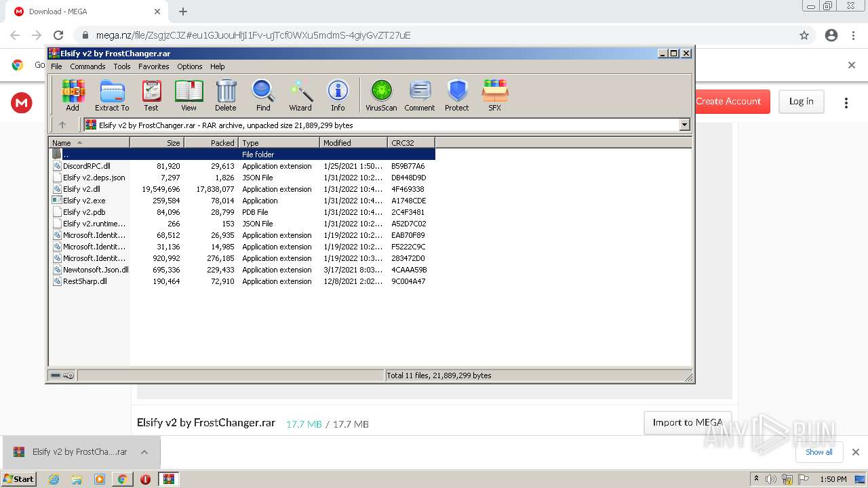This screenshot has width=868, height=488.
Task: Dismiss Chrome infobar with X
Action: [x=852, y=65]
